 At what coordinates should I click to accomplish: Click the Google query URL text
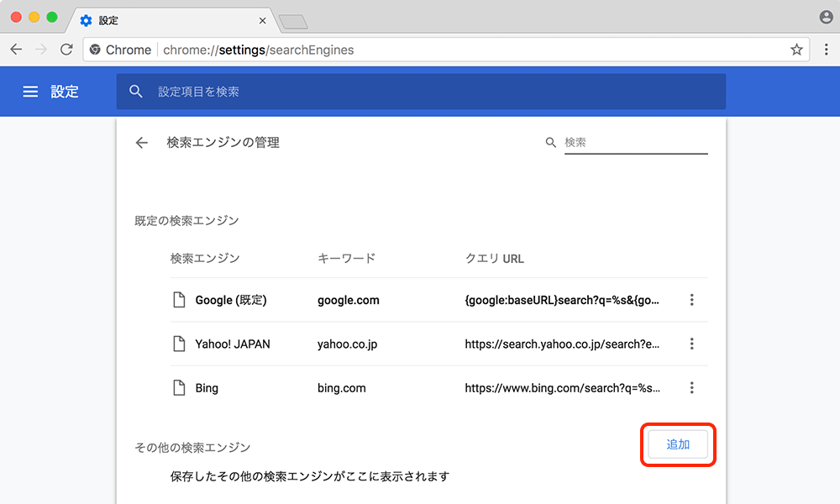[562, 300]
